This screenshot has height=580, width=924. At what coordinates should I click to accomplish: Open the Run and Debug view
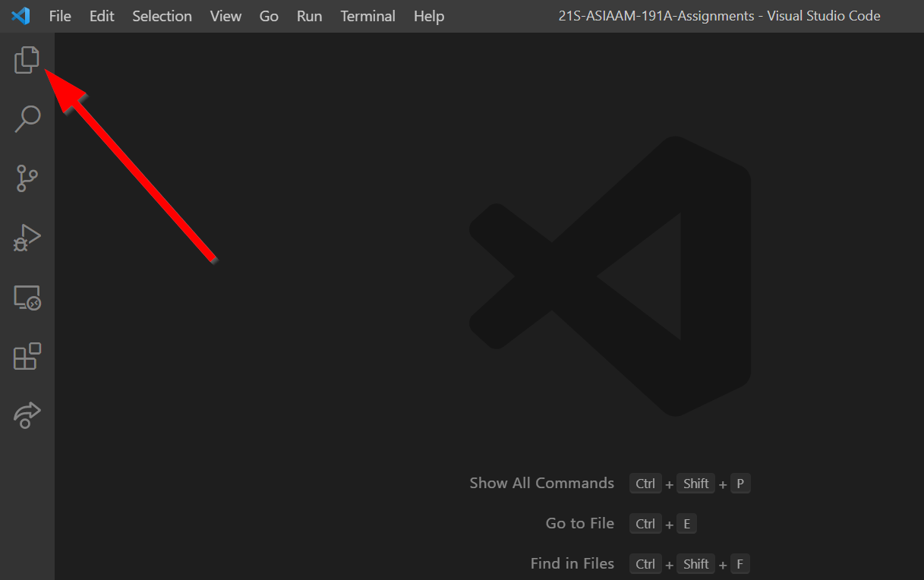[x=27, y=238]
